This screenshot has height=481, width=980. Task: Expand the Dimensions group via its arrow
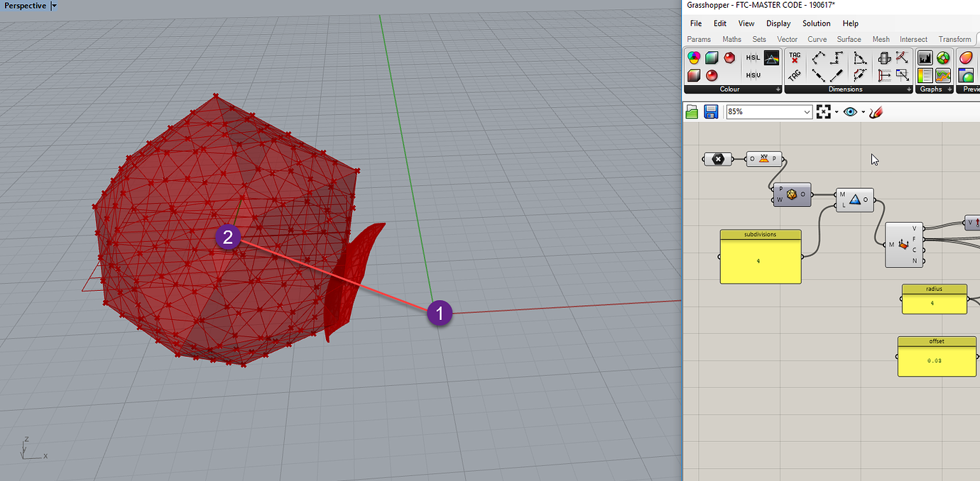908,89
